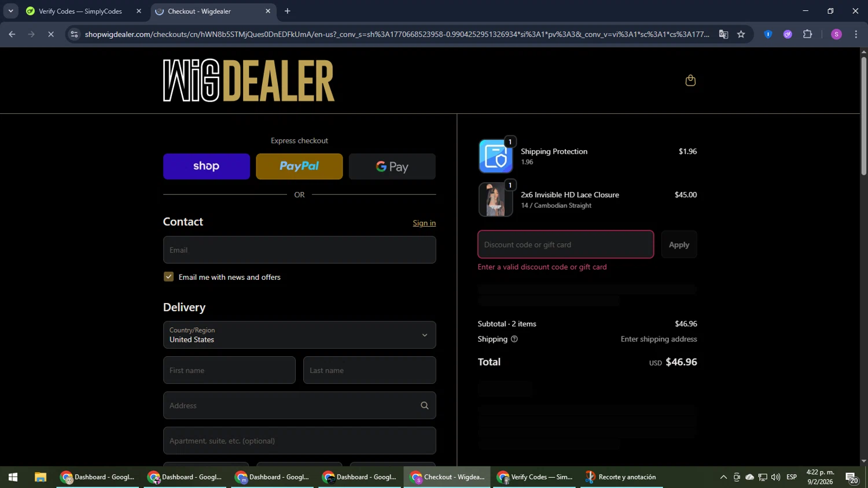Screen dimensions: 868x488
Task: Click the 2x6 Invisible HD Lace Closure thumbnail
Action: click(x=495, y=199)
